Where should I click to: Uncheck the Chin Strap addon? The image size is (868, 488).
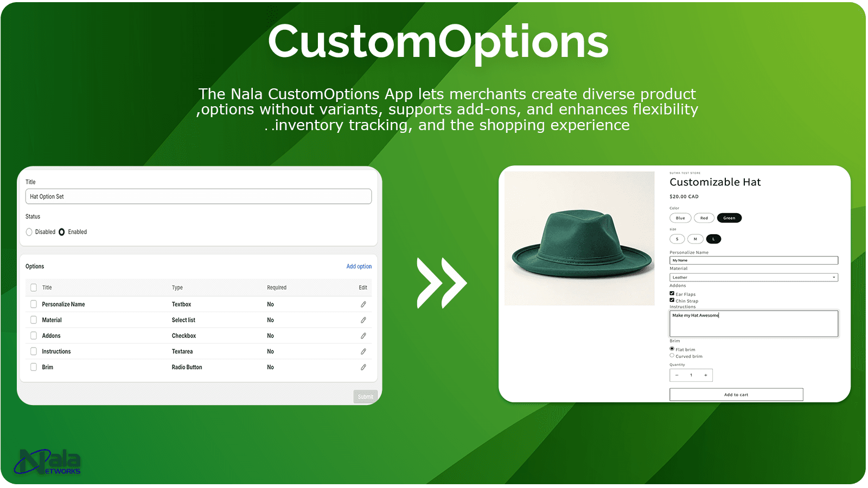pos(672,300)
